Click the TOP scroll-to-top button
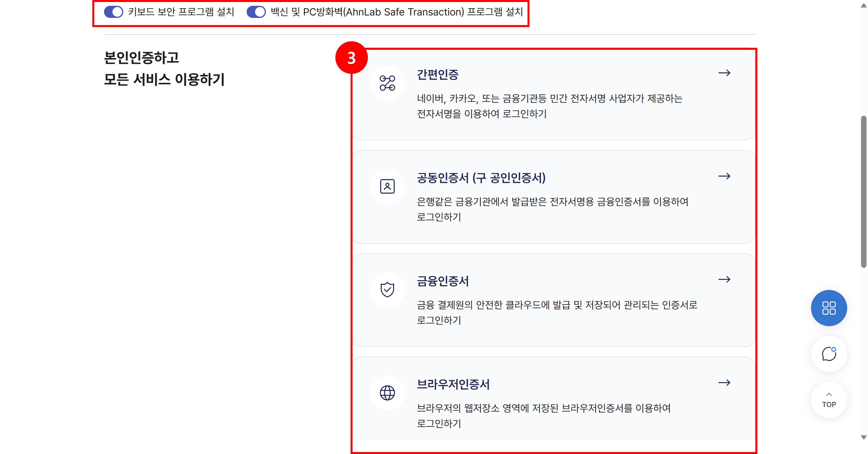868x454 pixels. pos(829,400)
